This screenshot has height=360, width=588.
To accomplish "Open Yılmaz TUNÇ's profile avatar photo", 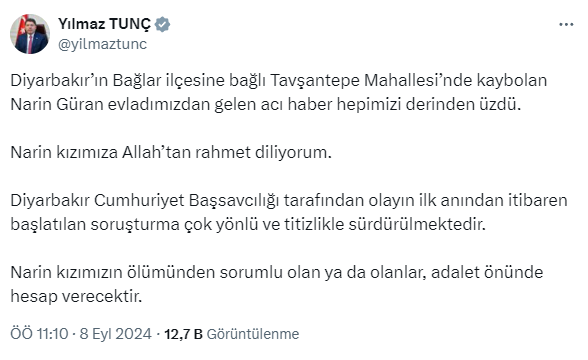I will point(30,34).
